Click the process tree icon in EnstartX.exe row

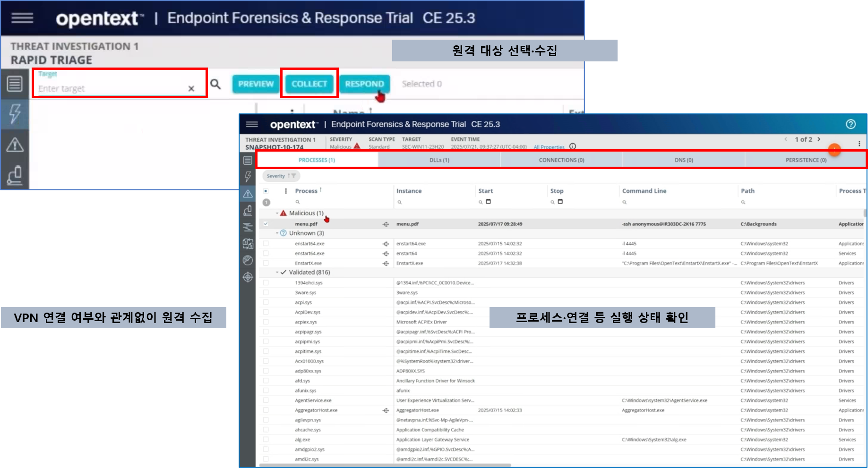(386, 264)
